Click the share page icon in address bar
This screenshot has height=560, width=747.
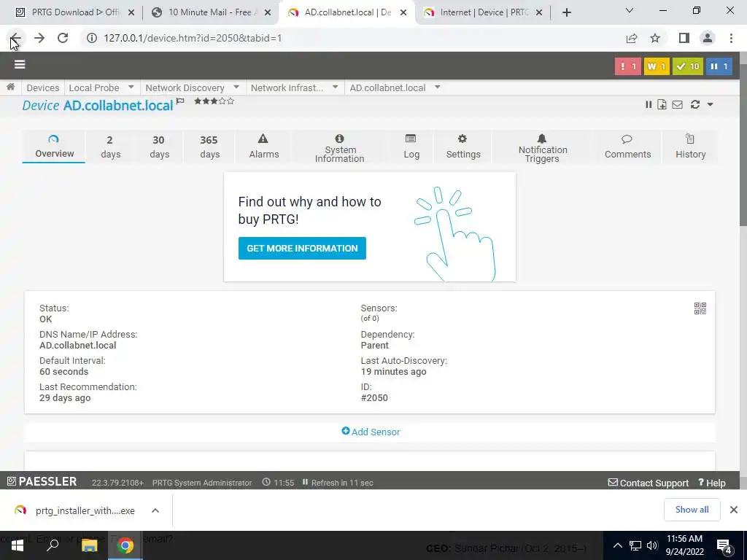[x=632, y=38]
